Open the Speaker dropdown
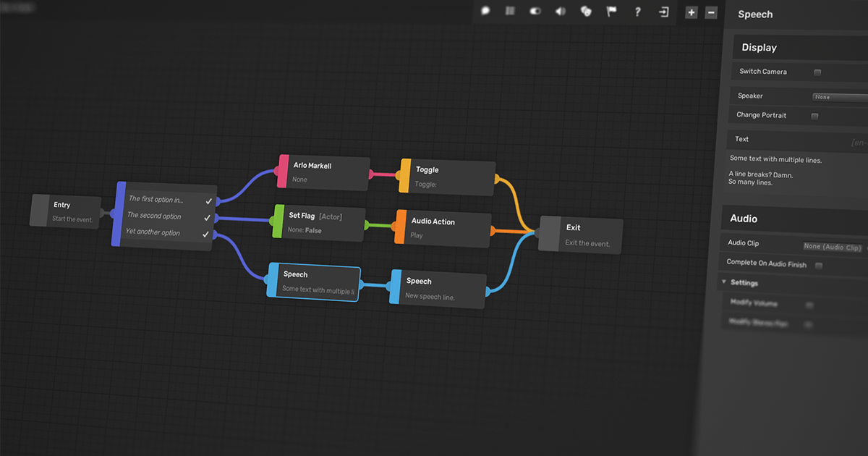Screen dimensions: 868x456 pos(839,97)
